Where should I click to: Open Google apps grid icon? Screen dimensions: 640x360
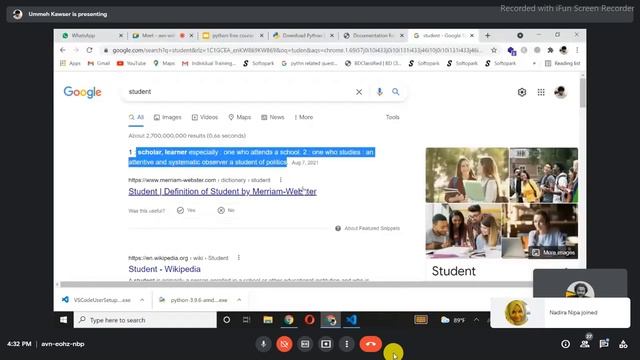point(541,92)
